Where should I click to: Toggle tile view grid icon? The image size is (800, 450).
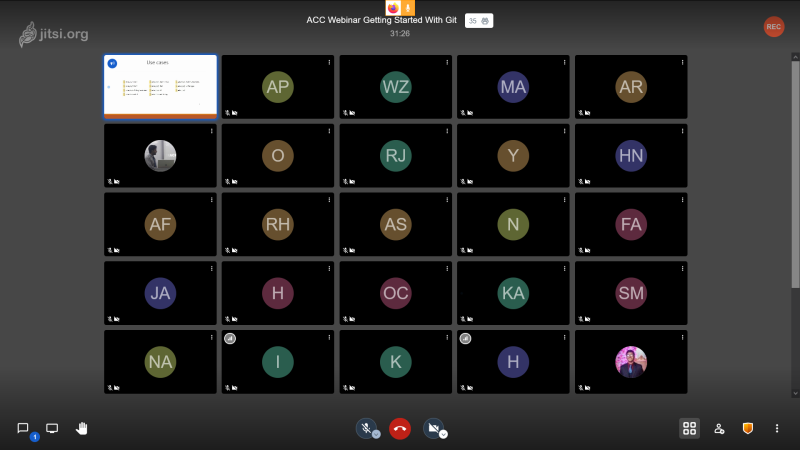click(x=689, y=428)
